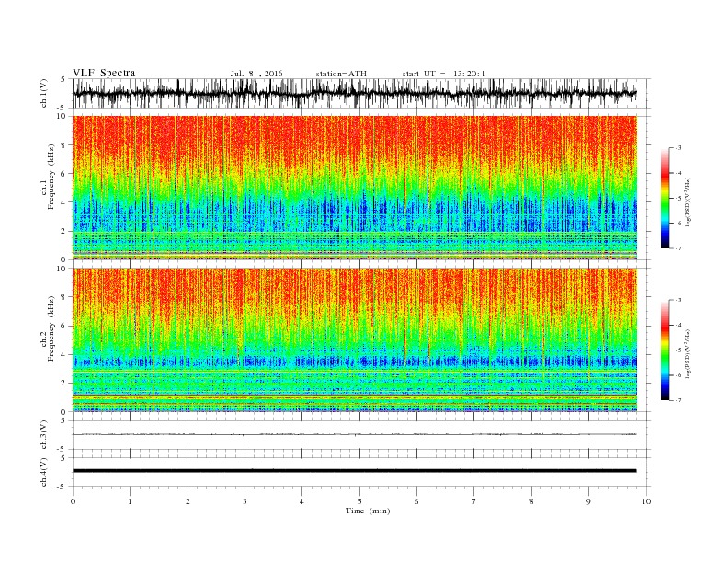Click the ch.1 spectrogram color bar
This screenshot has height=563, width=728.
[665, 199]
